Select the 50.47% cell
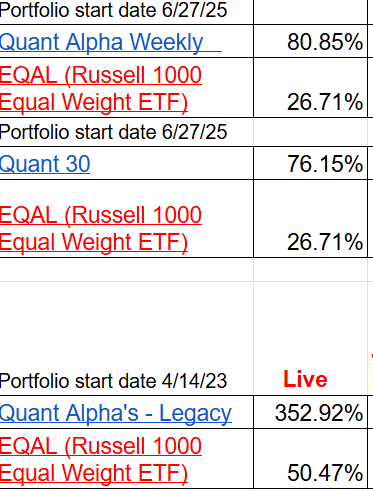Image resolution: width=373 pixels, height=491 pixels. pos(310,459)
